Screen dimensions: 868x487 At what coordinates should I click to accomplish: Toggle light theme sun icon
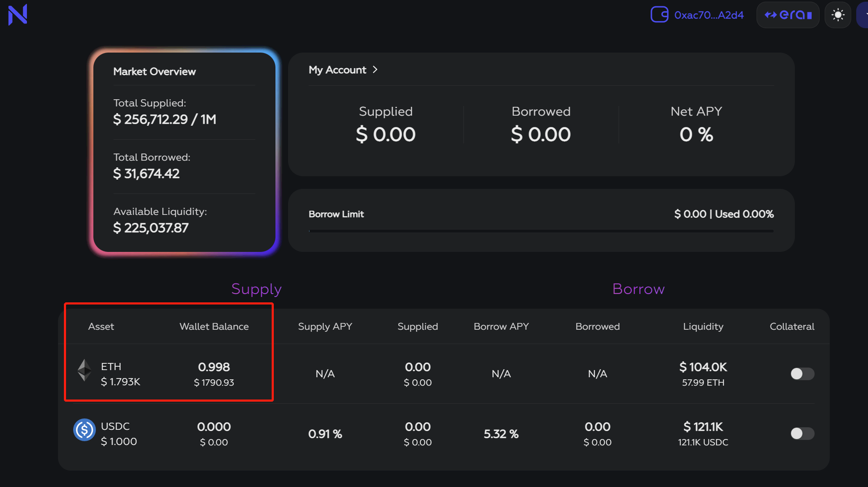tap(838, 15)
